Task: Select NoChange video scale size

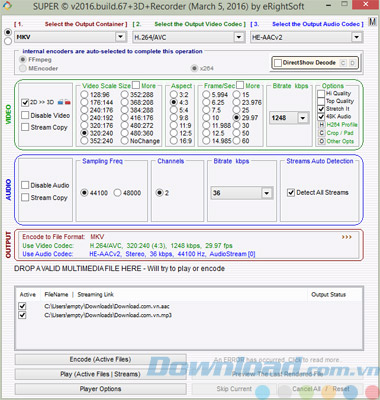Action: point(125,141)
